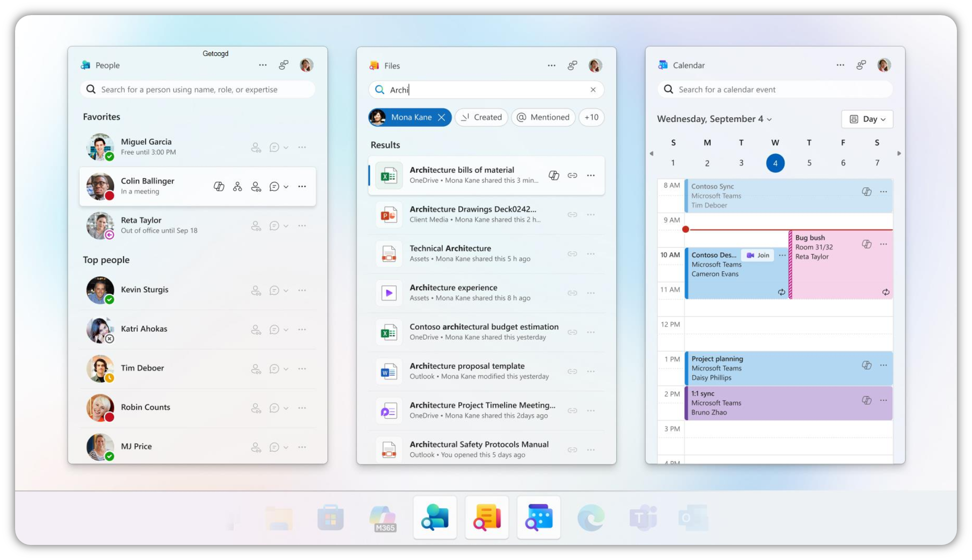Click copy link icon for Architecture bills of material
This screenshot has height=560, width=972.
point(572,175)
